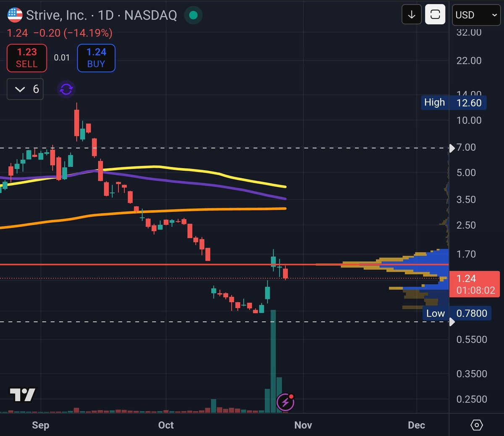The image size is (504, 436).
Task: Click the 7.00 price axis label
Action: tap(466, 147)
